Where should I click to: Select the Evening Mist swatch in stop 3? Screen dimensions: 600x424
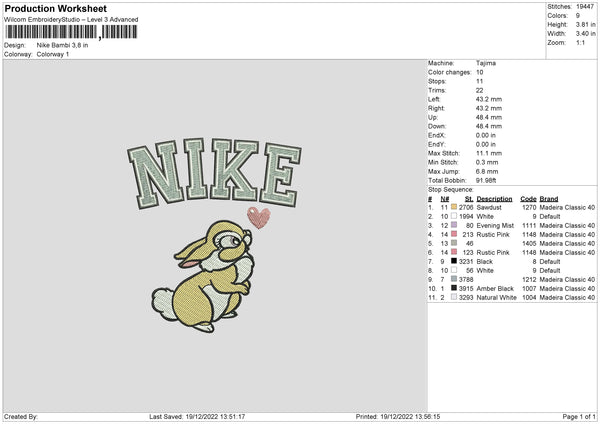click(454, 225)
